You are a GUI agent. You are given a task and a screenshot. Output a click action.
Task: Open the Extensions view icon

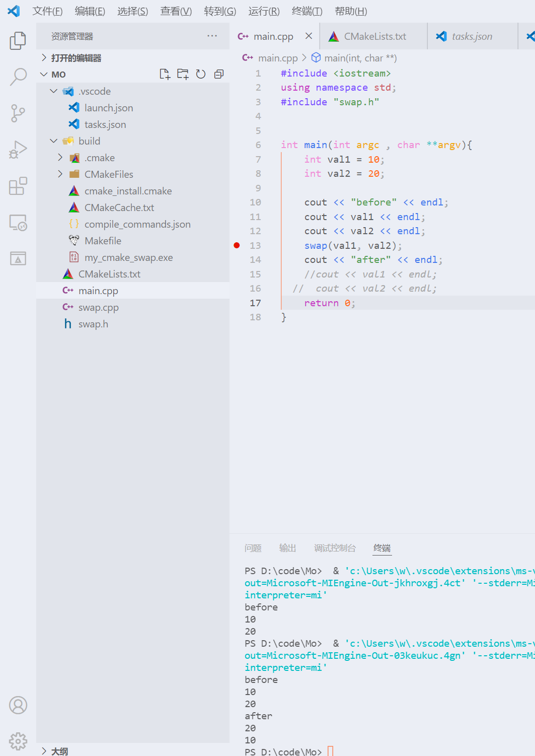tap(18, 186)
